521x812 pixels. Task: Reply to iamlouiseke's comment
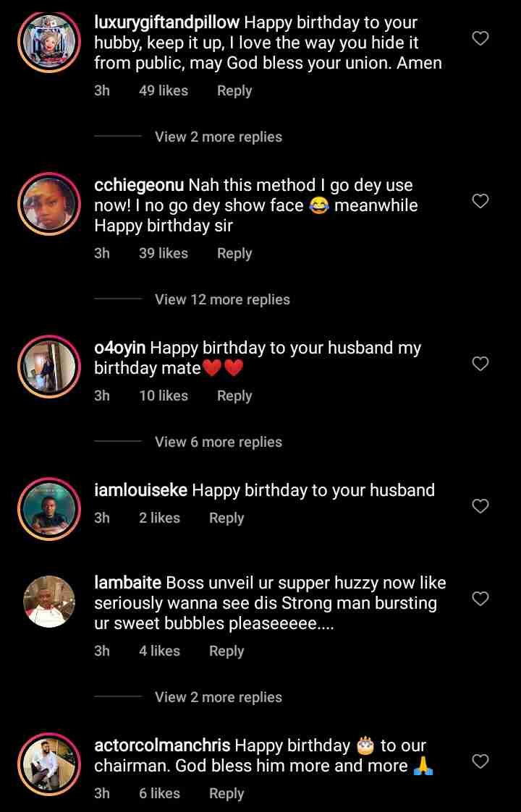(x=226, y=518)
